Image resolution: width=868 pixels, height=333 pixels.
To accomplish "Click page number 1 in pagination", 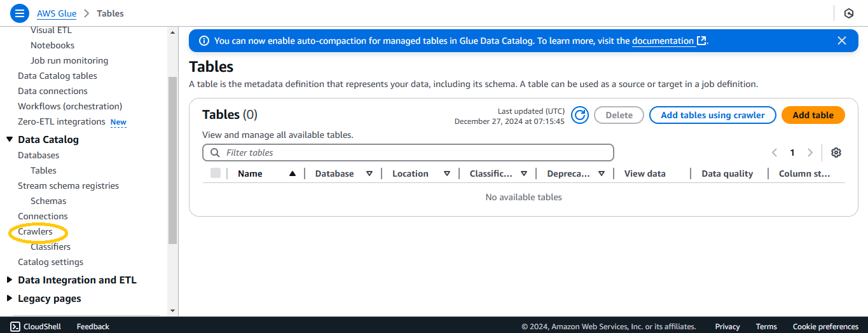I will pos(792,153).
